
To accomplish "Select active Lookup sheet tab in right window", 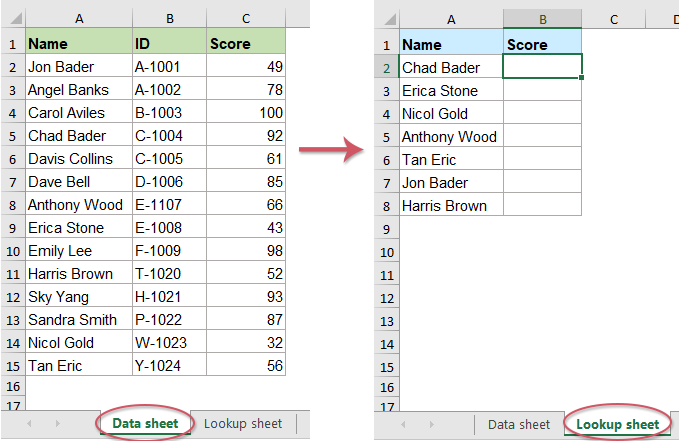I will (616, 424).
